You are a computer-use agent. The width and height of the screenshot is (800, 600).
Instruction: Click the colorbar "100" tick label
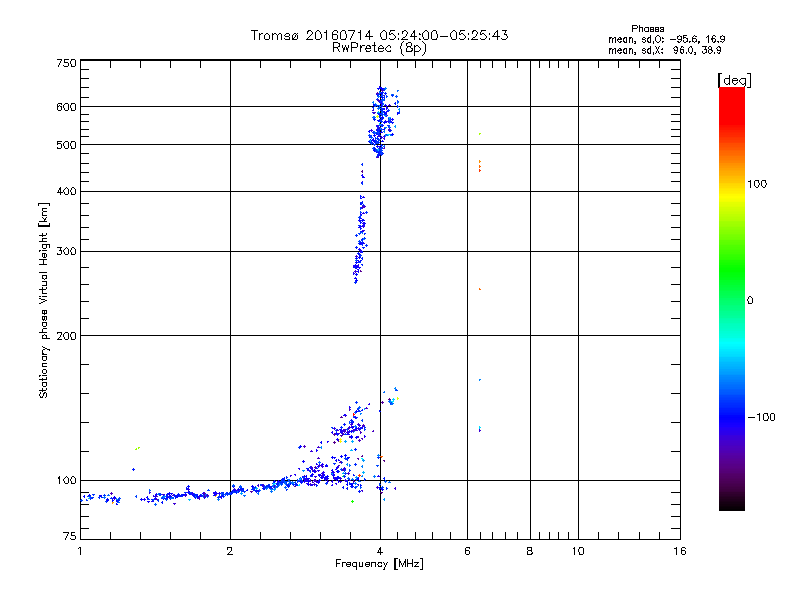[757, 184]
